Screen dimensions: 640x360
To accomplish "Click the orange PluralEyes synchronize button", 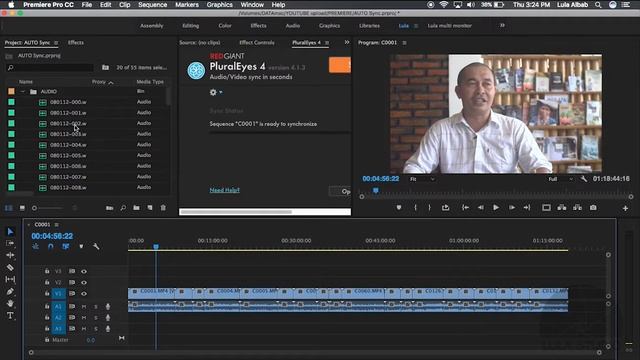I will pyautogui.click(x=340, y=65).
